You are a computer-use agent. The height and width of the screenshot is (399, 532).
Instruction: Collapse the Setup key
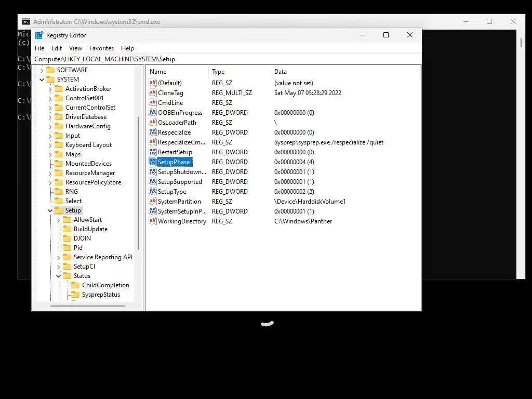pyautogui.click(x=50, y=210)
